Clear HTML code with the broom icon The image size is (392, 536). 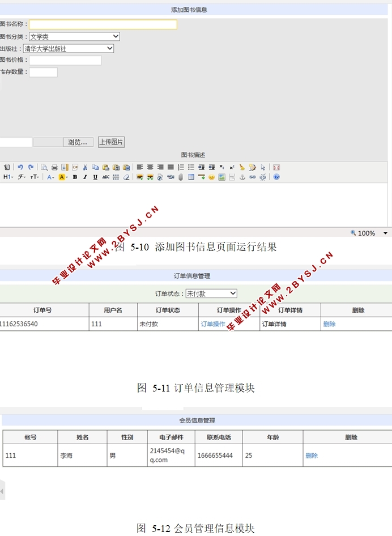242,167
